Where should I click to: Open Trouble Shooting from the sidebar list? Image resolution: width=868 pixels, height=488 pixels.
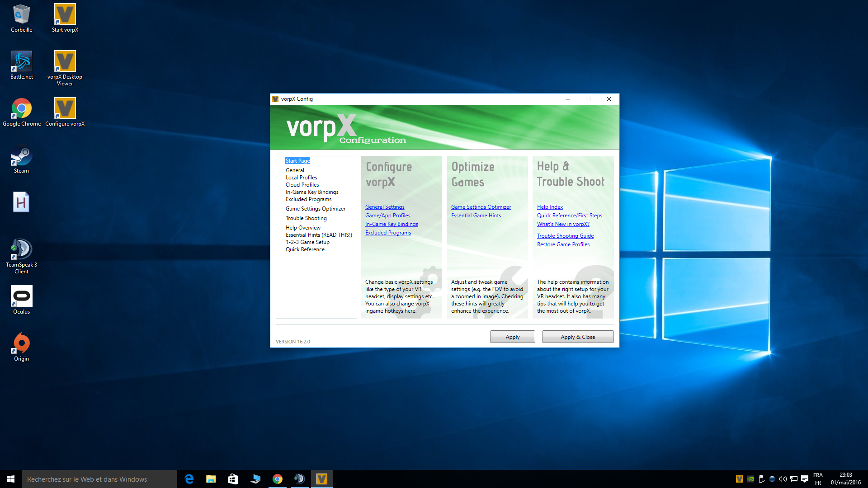pyautogui.click(x=306, y=218)
